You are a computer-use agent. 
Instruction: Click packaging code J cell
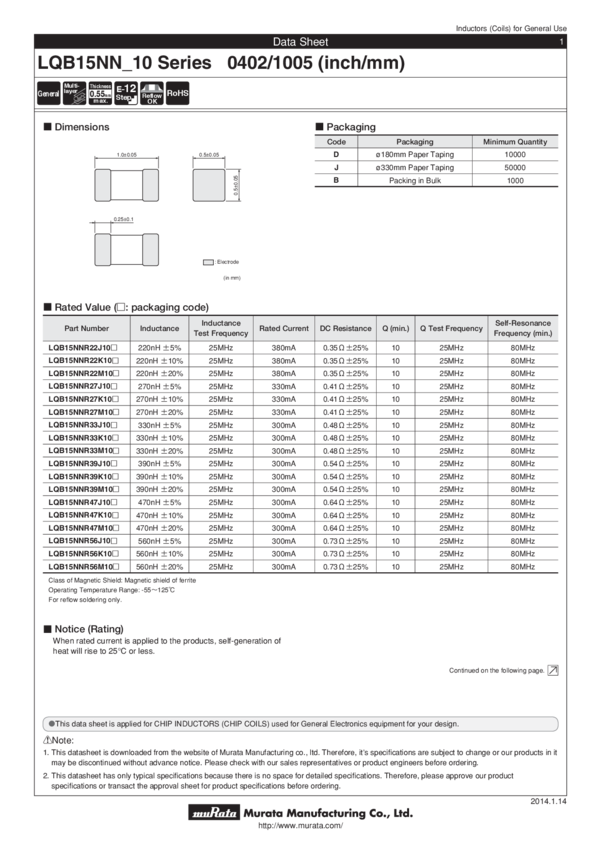[336, 168]
